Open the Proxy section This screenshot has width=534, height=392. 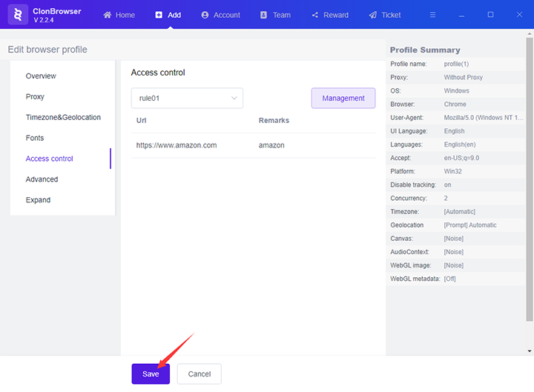click(x=35, y=96)
